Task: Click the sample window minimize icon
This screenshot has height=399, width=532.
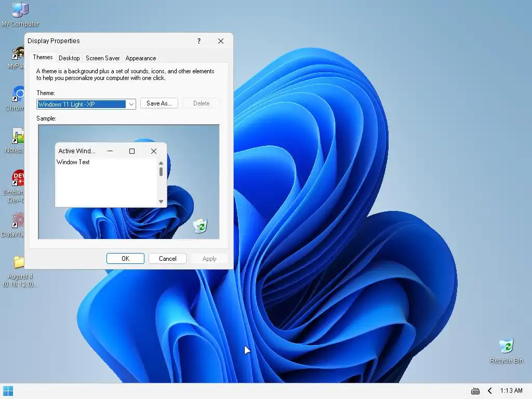Action: 110,151
